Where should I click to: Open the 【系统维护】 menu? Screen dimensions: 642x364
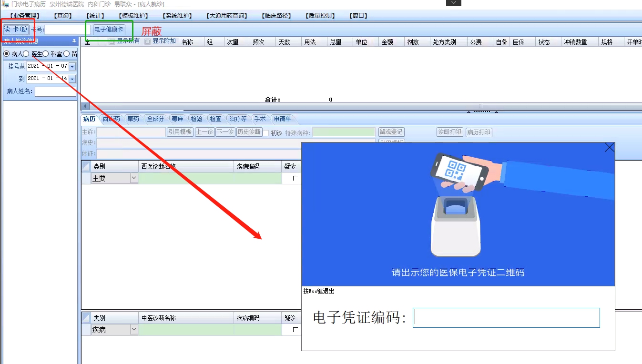click(177, 16)
